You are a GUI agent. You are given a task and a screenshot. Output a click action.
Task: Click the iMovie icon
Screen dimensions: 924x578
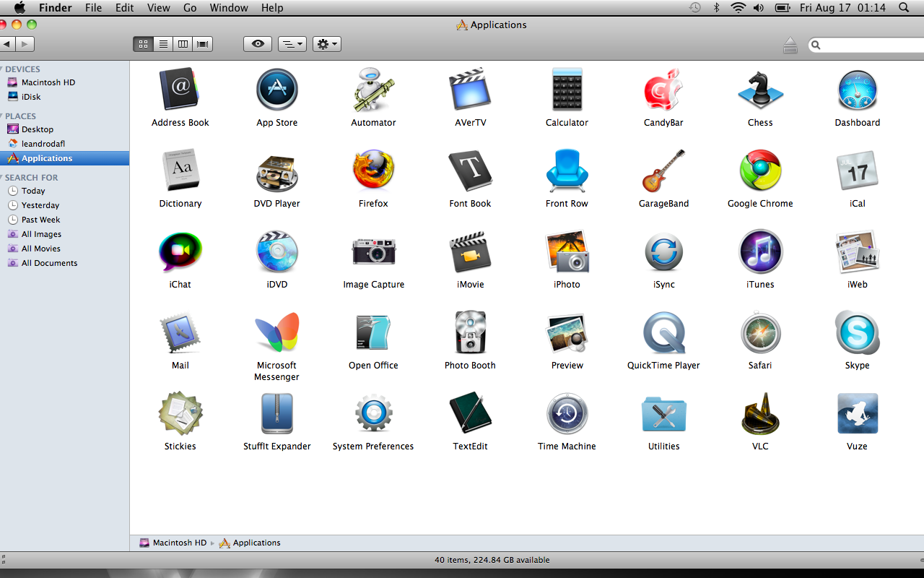pos(470,251)
